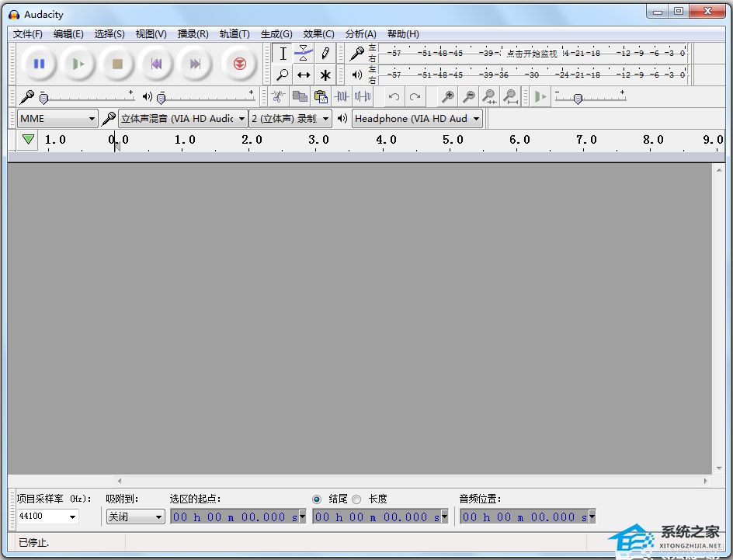Open the 视图(V) menu

151,34
